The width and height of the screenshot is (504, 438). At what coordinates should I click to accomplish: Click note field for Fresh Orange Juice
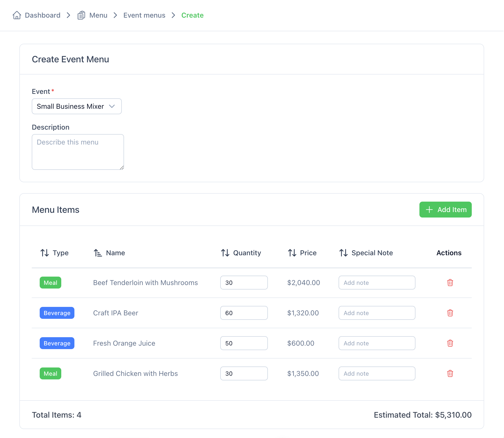click(377, 343)
